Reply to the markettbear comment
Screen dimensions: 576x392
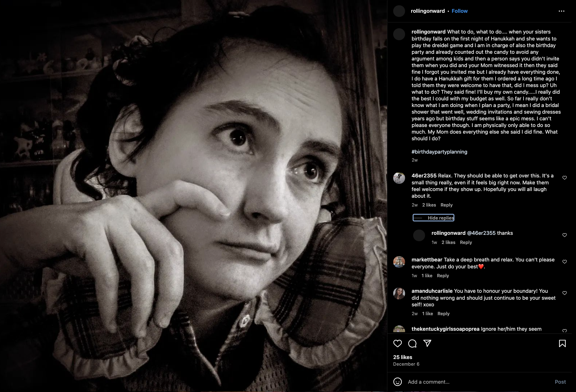click(443, 276)
